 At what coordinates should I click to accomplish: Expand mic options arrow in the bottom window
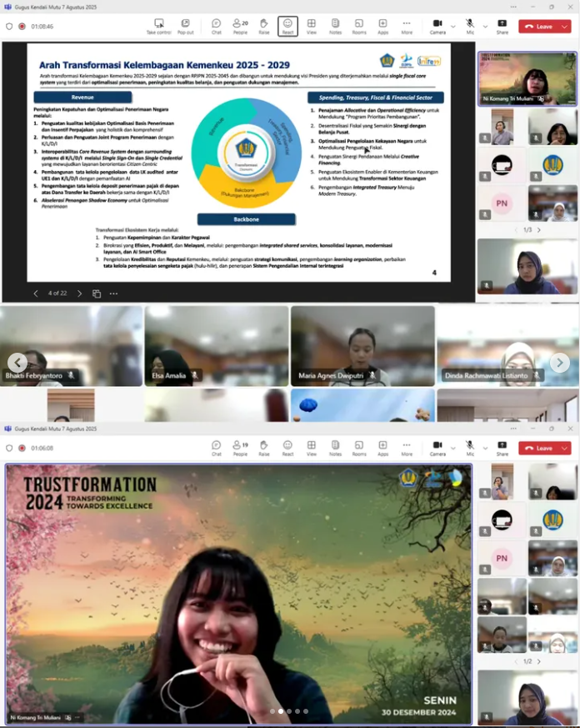[485, 449]
